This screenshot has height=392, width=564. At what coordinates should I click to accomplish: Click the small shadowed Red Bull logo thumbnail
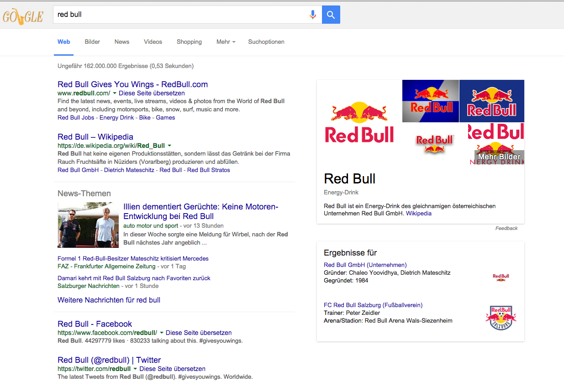pos(435,144)
